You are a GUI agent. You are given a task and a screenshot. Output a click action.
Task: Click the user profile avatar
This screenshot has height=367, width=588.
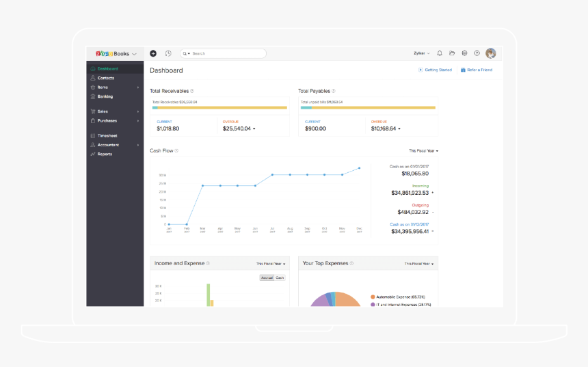click(490, 53)
